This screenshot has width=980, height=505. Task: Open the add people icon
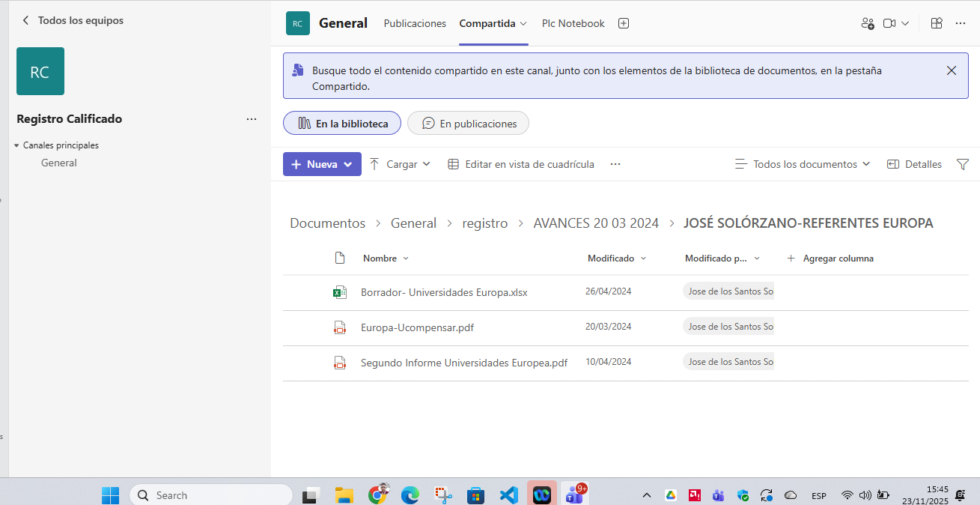868,23
